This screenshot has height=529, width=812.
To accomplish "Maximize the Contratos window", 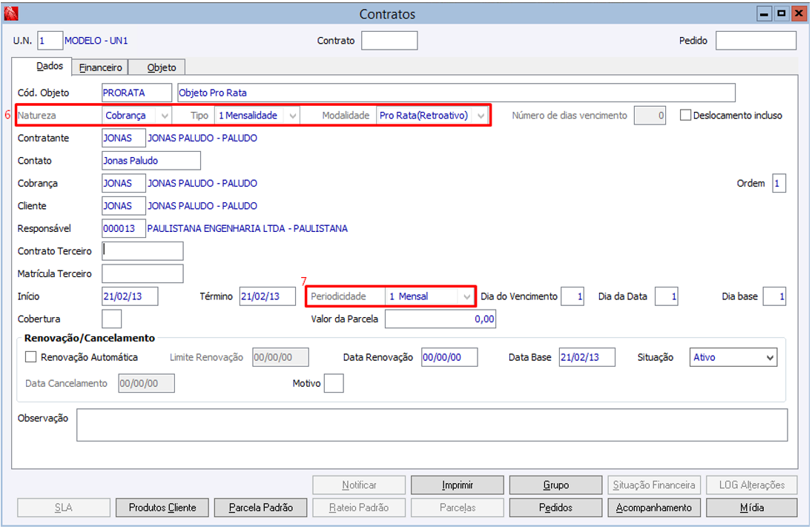I will click(x=781, y=14).
